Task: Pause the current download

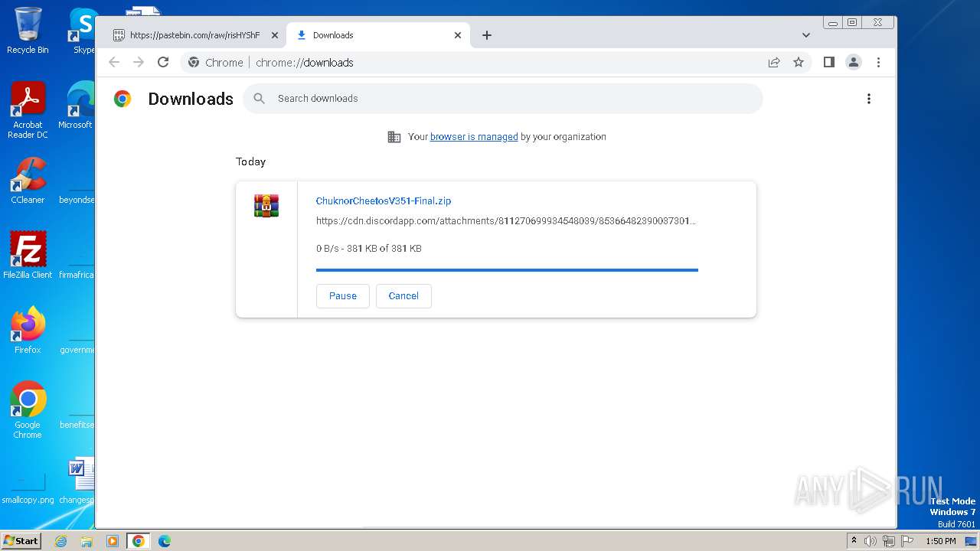Action: coord(343,296)
